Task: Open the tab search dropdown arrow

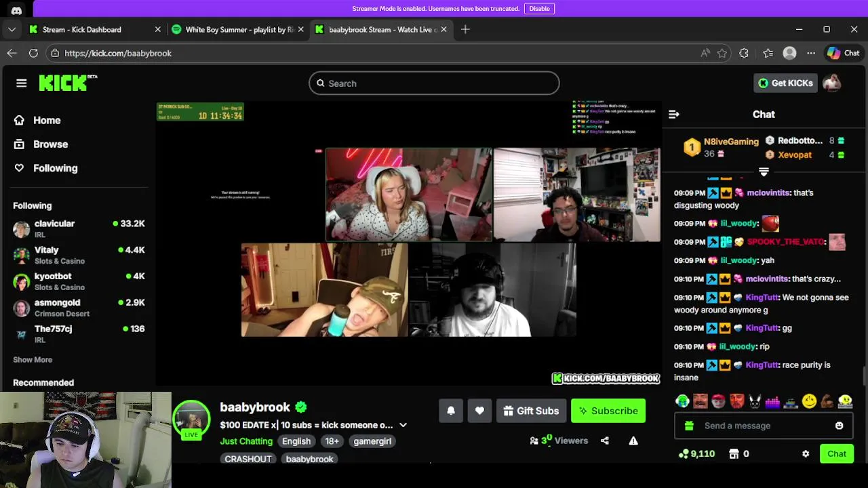Action: tap(12, 29)
